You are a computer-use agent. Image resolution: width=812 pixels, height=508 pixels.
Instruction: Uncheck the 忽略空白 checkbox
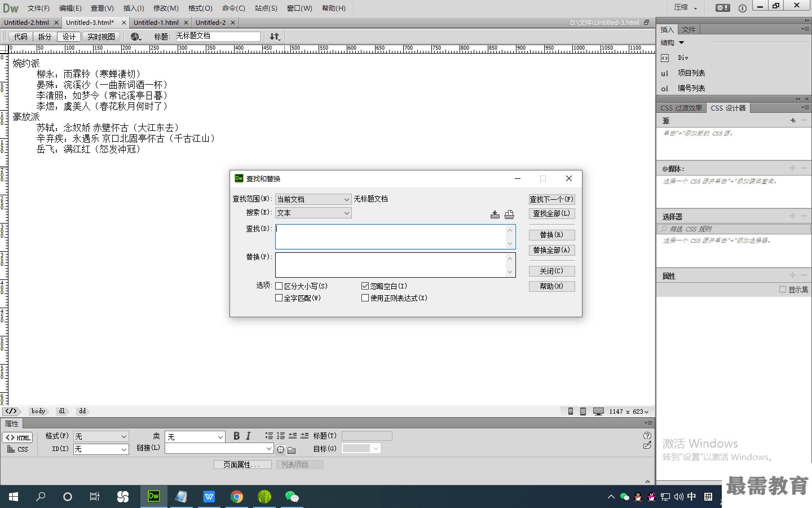tap(365, 286)
